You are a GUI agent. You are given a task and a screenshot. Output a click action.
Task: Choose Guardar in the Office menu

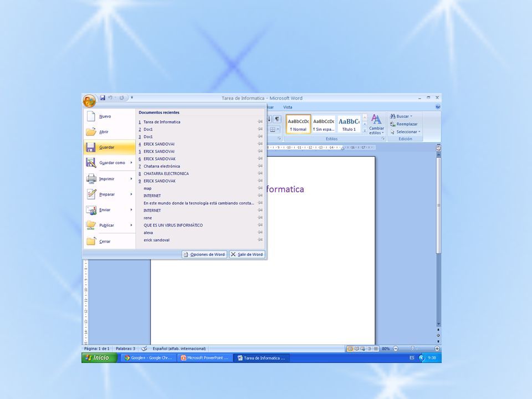coord(109,147)
